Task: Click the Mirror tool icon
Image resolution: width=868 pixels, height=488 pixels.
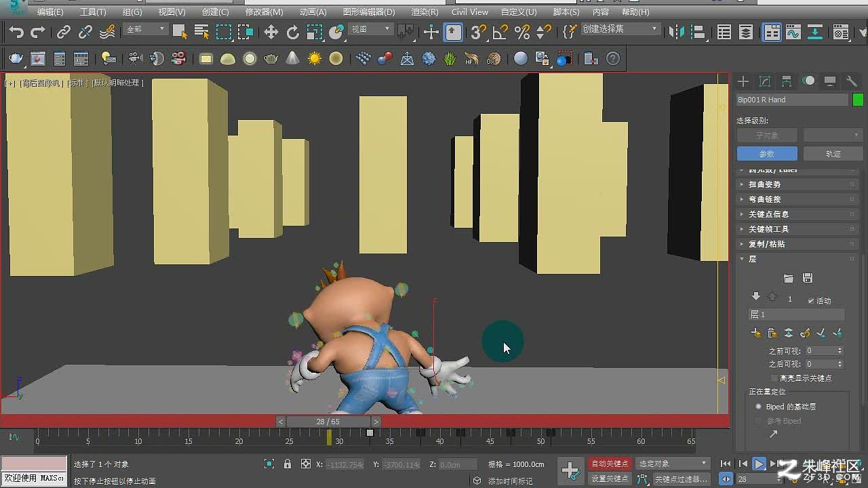Action: (x=676, y=32)
